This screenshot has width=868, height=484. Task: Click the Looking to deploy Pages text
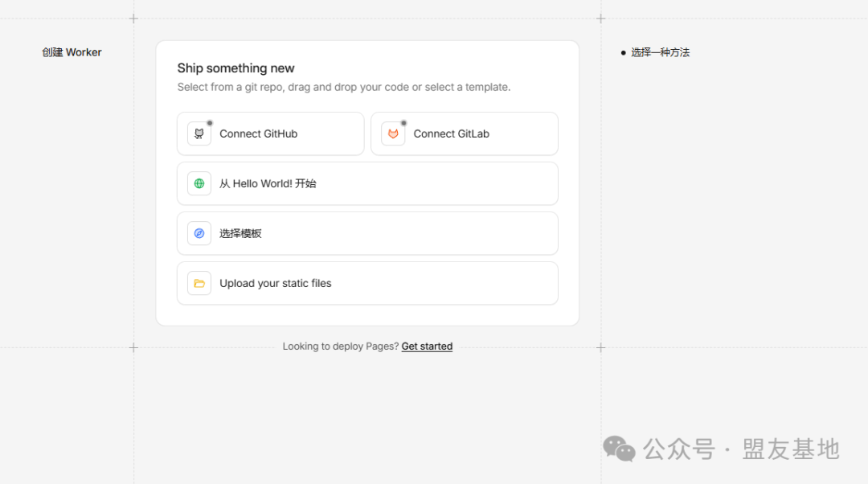[340, 347]
